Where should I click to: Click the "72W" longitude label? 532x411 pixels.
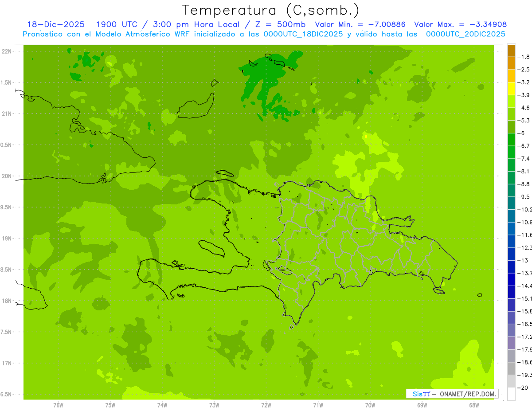[266, 405]
